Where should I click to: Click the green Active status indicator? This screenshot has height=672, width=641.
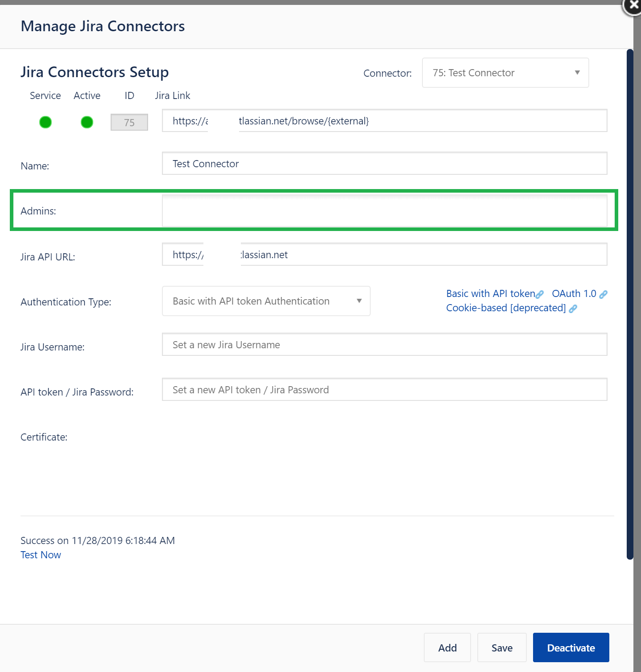coord(87,122)
